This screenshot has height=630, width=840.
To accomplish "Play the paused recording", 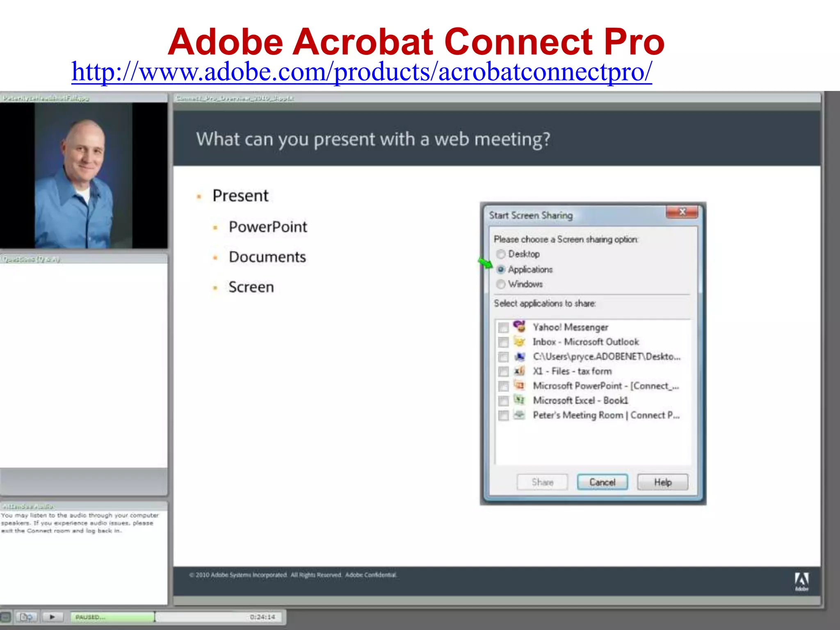I will (x=52, y=617).
